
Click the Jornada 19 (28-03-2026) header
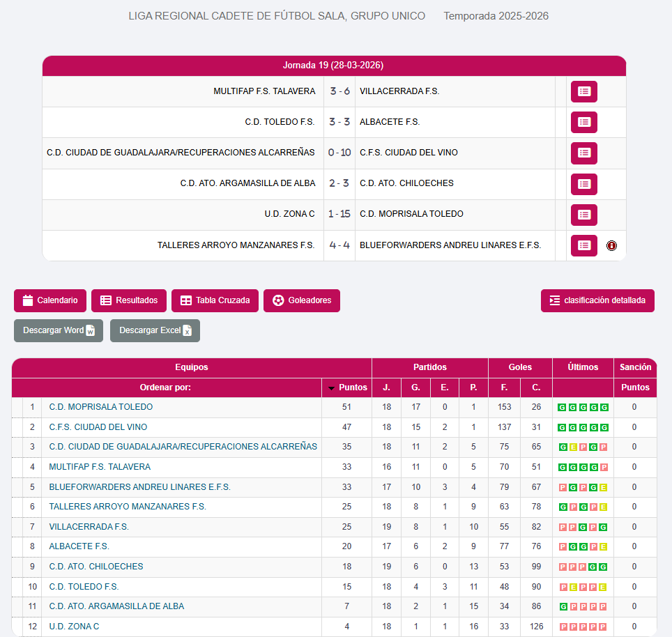pos(333,65)
